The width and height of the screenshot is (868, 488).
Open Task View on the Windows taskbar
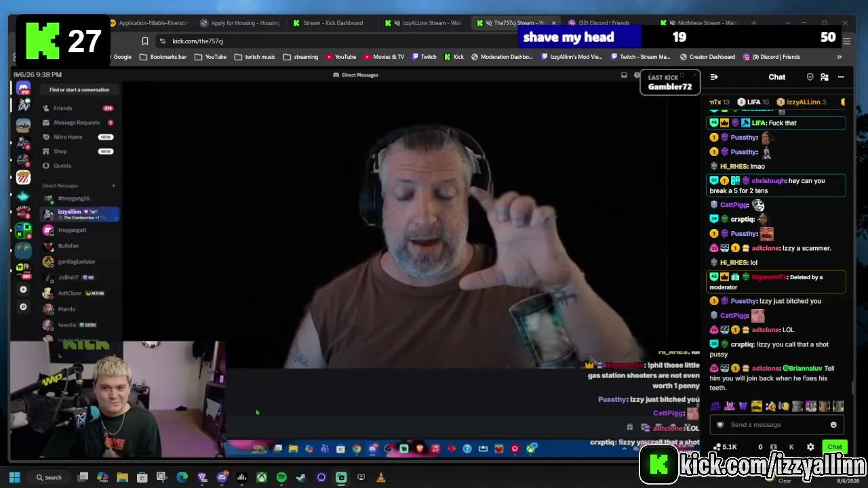click(83, 477)
